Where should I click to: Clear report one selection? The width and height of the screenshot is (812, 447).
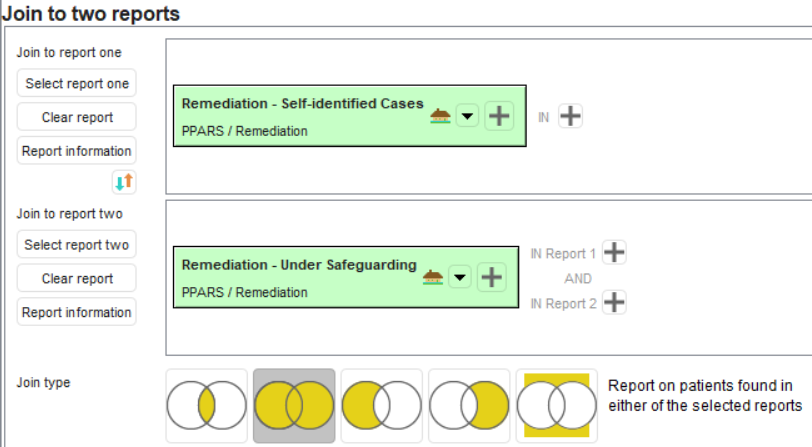pyautogui.click(x=77, y=117)
